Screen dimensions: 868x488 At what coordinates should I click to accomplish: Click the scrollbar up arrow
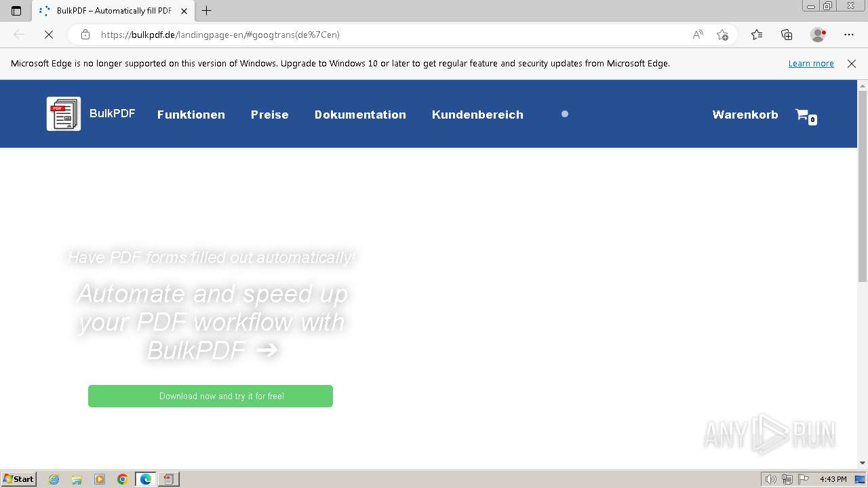863,85
